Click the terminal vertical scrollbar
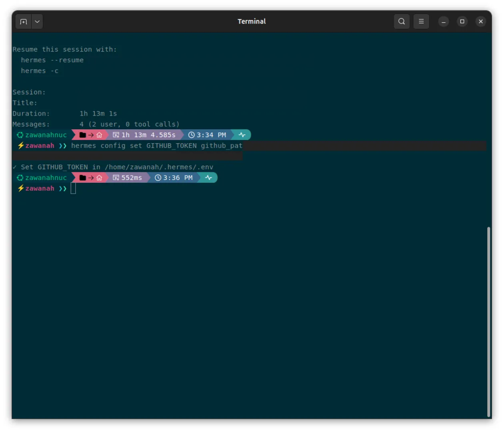The height and width of the screenshot is (432, 504). click(x=488, y=322)
